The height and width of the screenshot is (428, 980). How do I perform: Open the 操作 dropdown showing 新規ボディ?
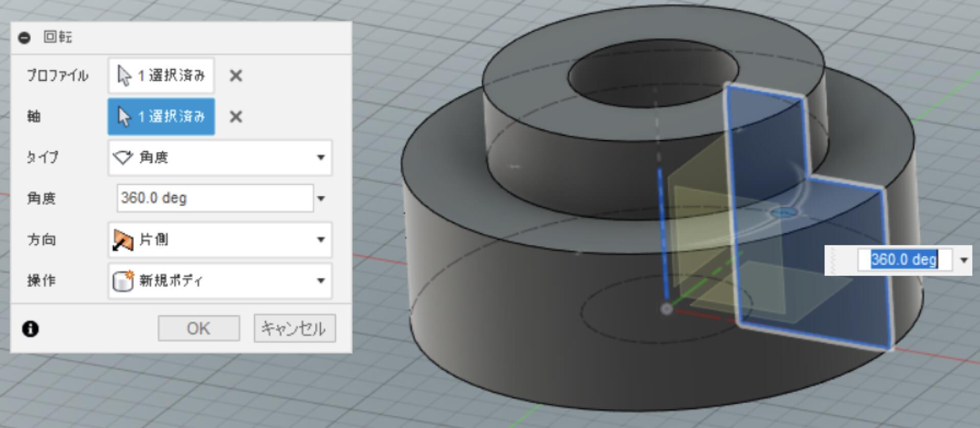(x=220, y=280)
